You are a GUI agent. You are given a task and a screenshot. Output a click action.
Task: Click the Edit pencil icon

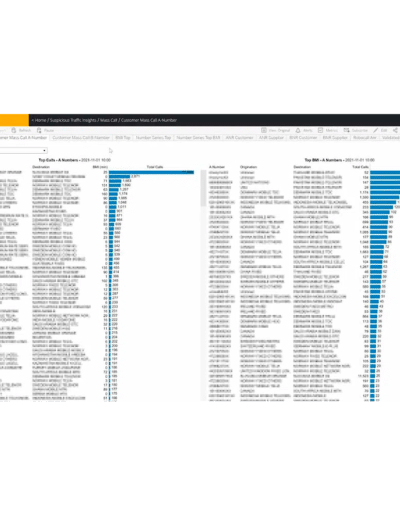[x=376, y=130]
